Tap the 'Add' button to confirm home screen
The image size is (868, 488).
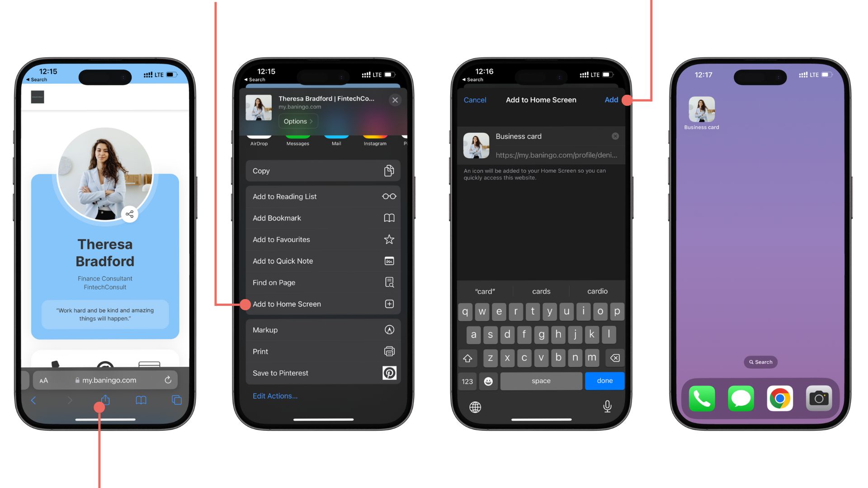pyautogui.click(x=612, y=99)
